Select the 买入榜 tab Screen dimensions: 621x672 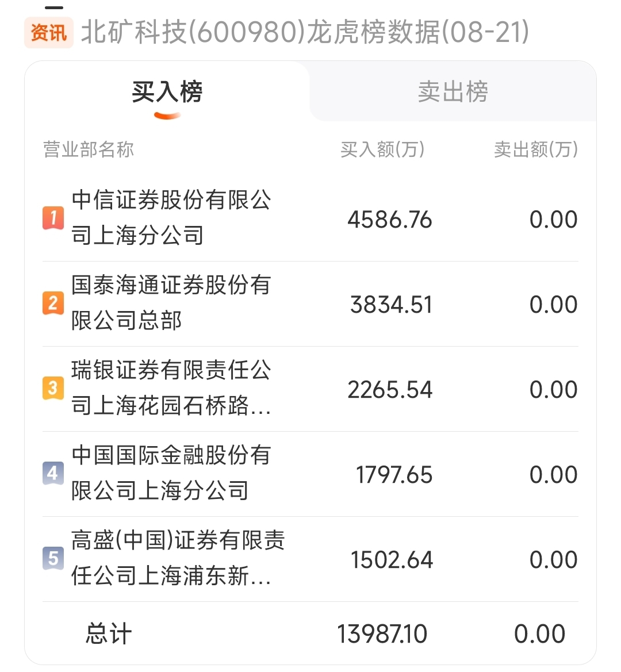point(167,91)
